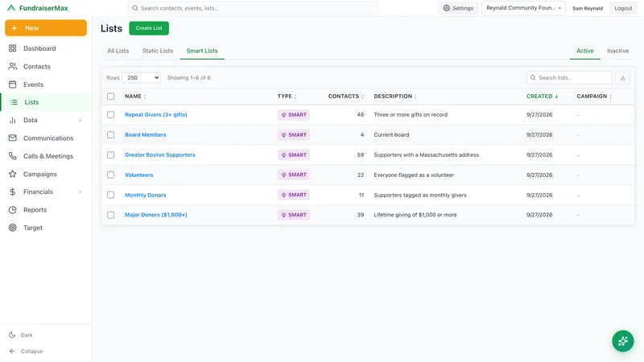Check the Board Members row checkbox
644x362 pixels.
point(110,135)
